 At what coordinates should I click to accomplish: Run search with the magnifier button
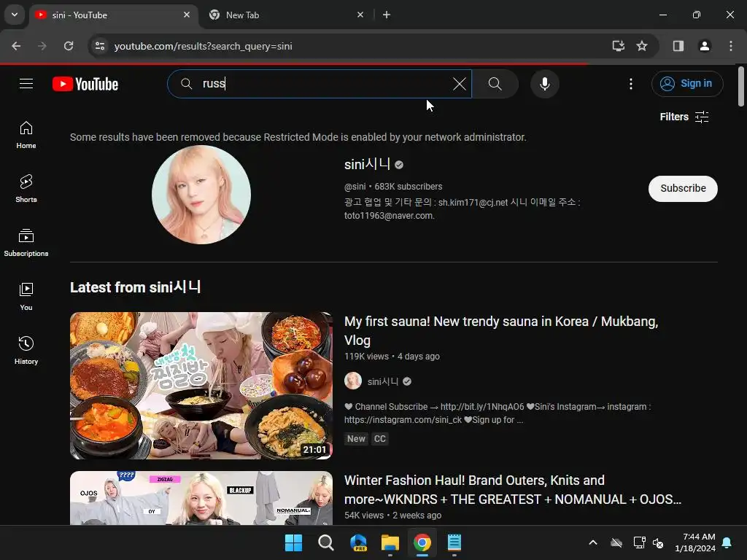coord(495,84)
